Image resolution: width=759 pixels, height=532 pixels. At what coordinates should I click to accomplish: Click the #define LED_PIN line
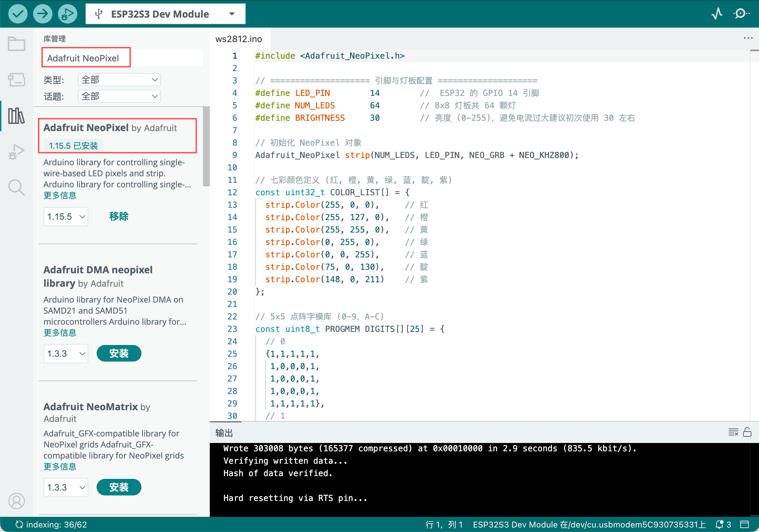click(397, 93)
